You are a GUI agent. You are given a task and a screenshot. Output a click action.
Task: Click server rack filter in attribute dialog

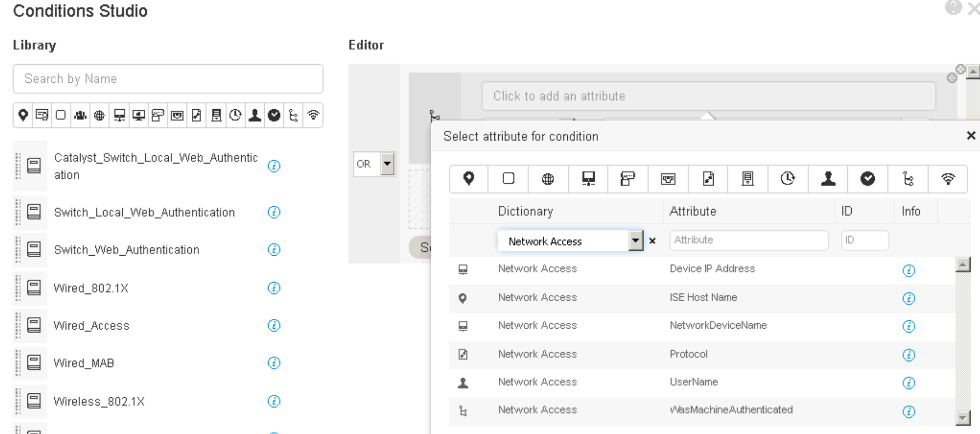748,179
